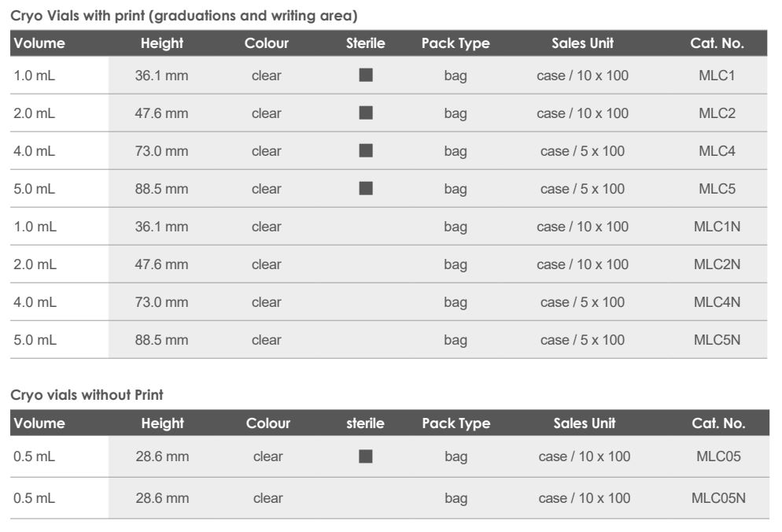Select the MLC05N catalog number
Image resolution: width=782 pixels, height=532 pixels.
pos(718,498)
